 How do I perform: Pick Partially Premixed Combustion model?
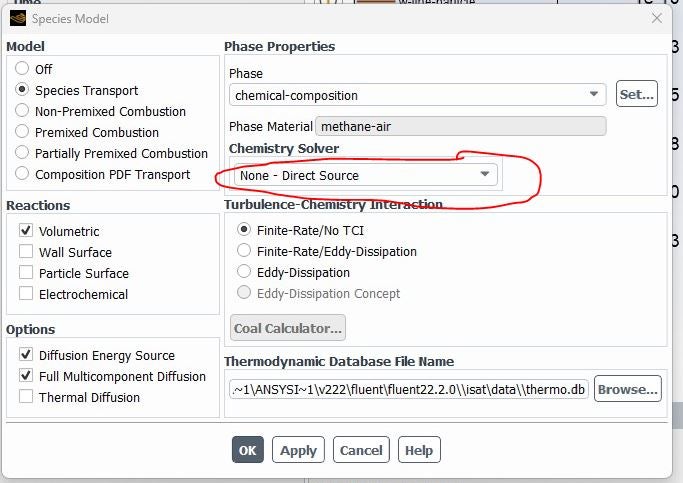click(x=22, y=153)
